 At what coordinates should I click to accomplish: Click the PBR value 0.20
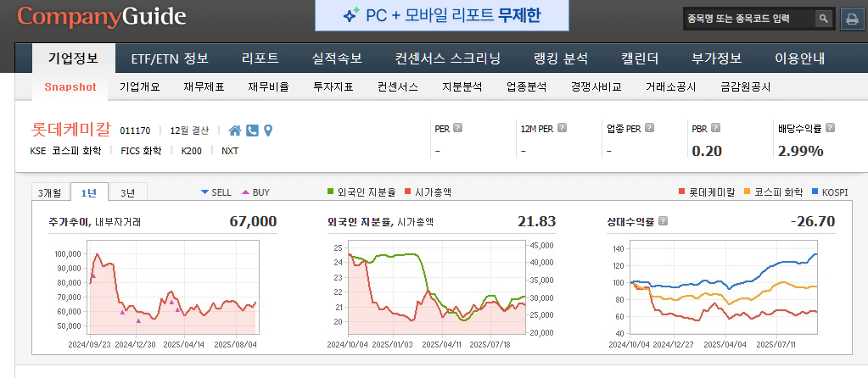(x=707, y=151)
